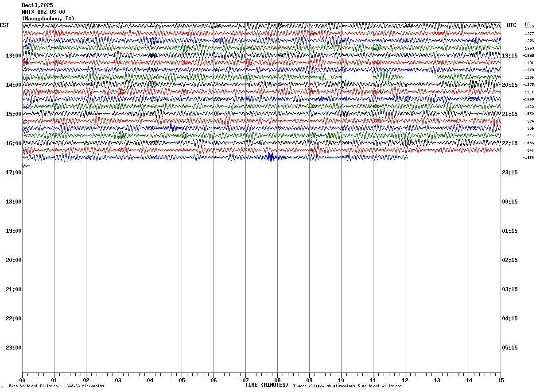Click the 00:15 UTC time label
The image size is (536, 392).
[510, 202]
